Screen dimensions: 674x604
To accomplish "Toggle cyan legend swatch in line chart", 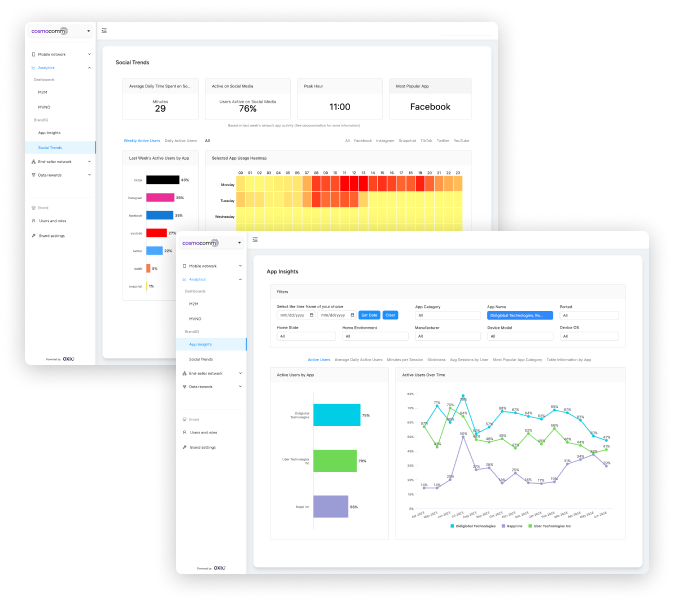I will pos(452,526).
